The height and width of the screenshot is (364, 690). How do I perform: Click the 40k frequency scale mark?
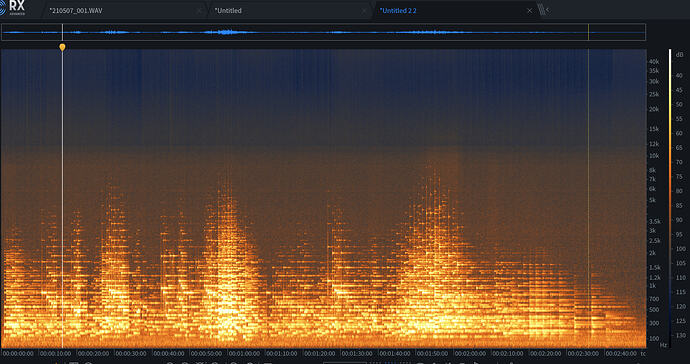[654, 62]
